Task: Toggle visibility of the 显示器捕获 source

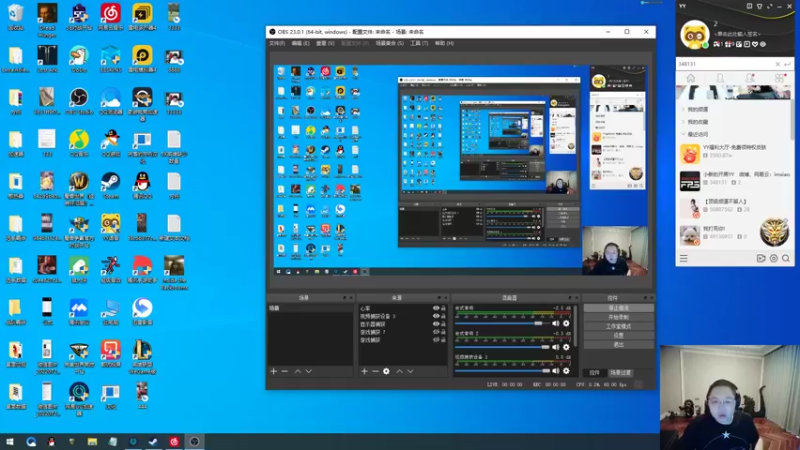Action: (436, 324)
